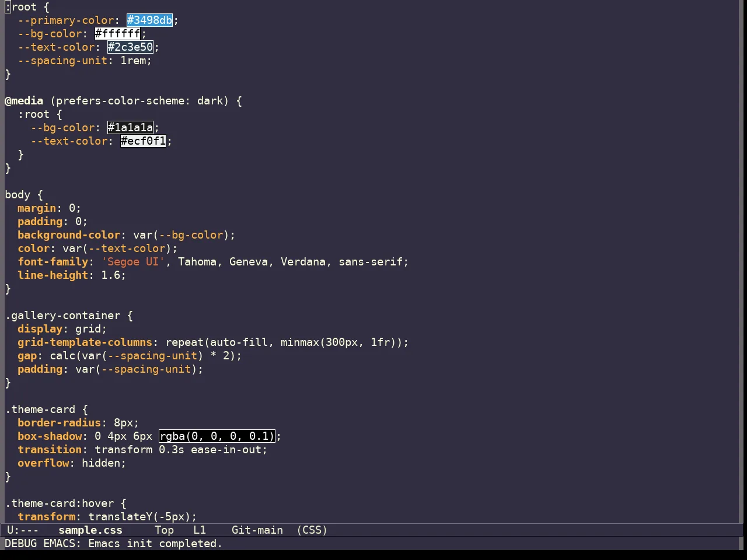Click the repeat(auto-fill text
747x560 pixels.
click(217, 342)
